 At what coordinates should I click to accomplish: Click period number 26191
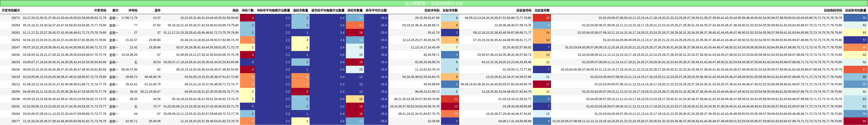[x=16, y=106]
